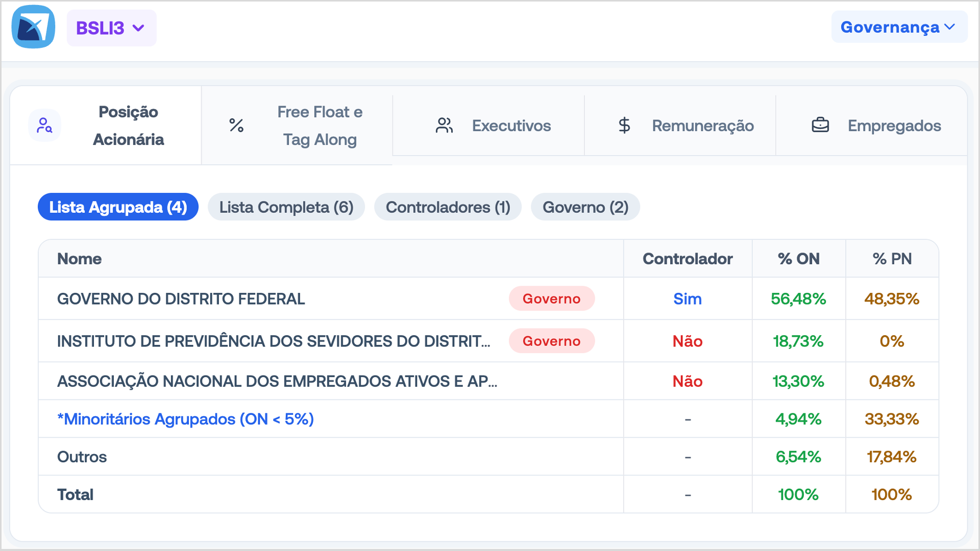Screen dimensions: 980x551
Task: Sort by the % ON column header
Action: point(798,259)
